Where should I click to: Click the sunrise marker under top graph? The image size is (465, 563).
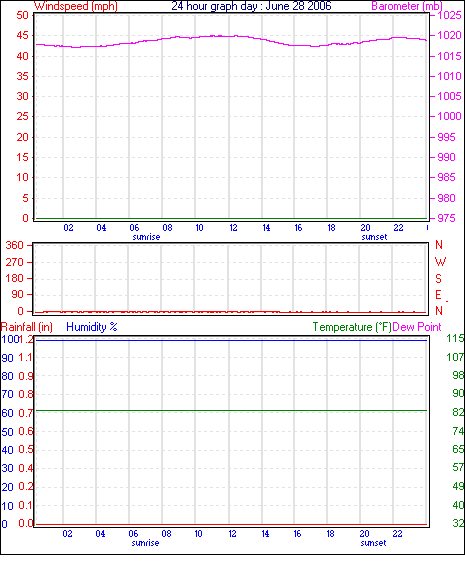[x=146, y=237]
